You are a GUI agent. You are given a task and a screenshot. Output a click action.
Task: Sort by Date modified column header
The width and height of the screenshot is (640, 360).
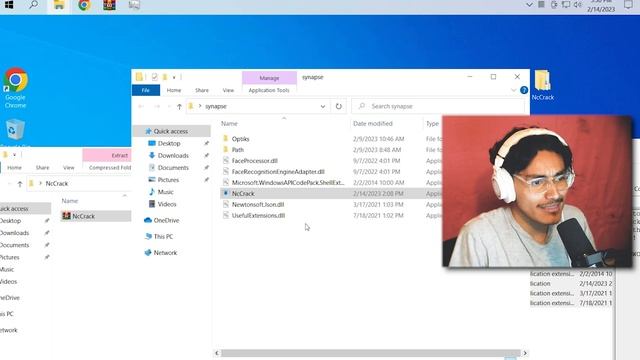click(x=373, y=123)
